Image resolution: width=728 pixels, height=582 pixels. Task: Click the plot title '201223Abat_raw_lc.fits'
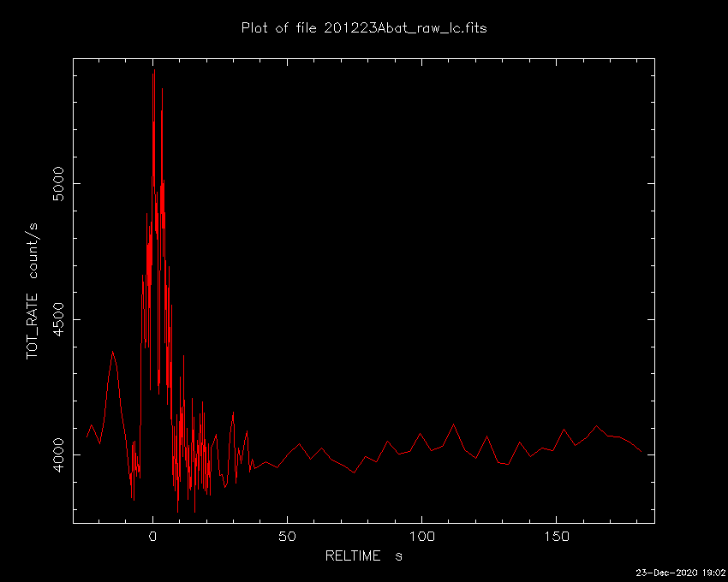405,28
